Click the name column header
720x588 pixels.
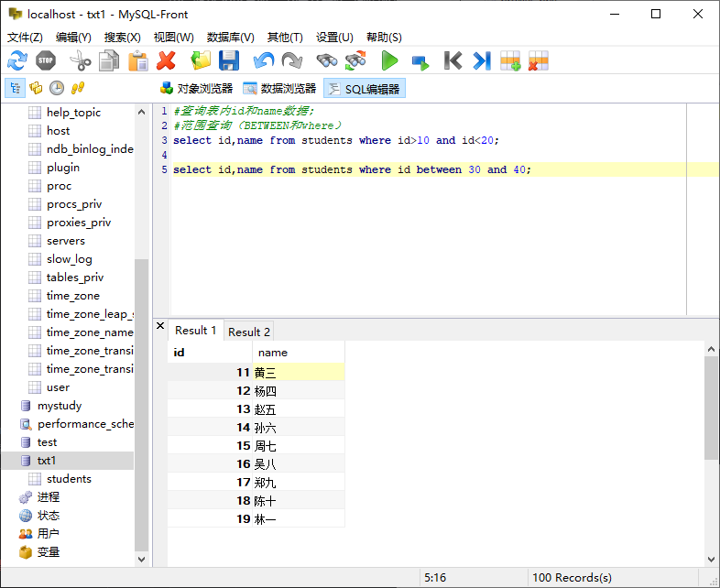coord(299,353)
